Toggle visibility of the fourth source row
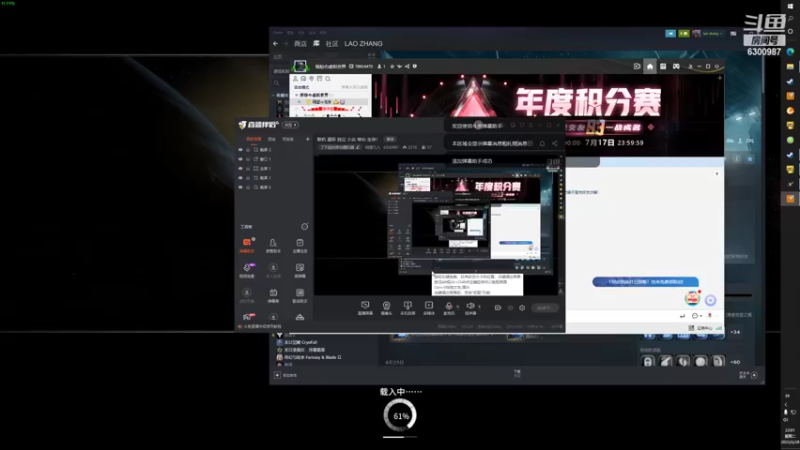 coord(240,178)
